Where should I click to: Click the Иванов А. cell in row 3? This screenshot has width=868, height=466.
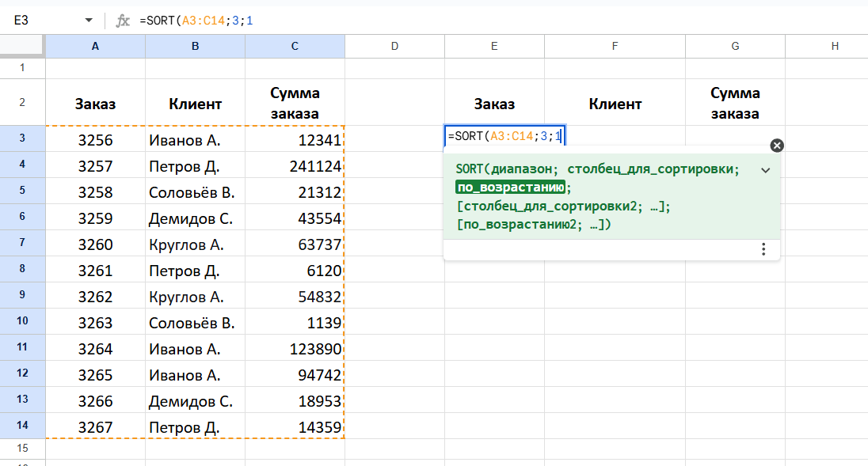(x=196, y=140)
